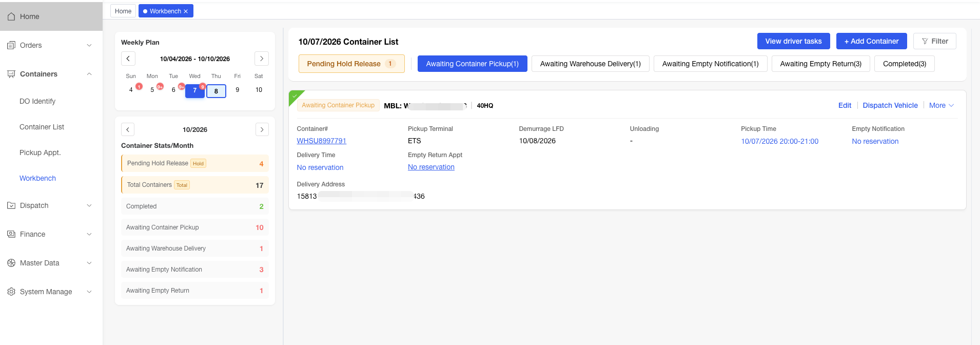Switch to the Home page tab
980x345 pixels.
pos(123,11)
